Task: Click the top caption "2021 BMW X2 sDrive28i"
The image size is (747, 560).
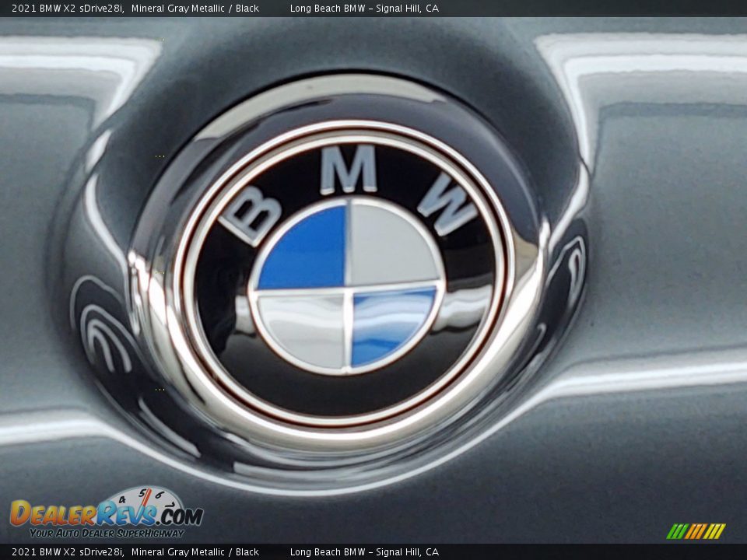Action: click(68, 8)
